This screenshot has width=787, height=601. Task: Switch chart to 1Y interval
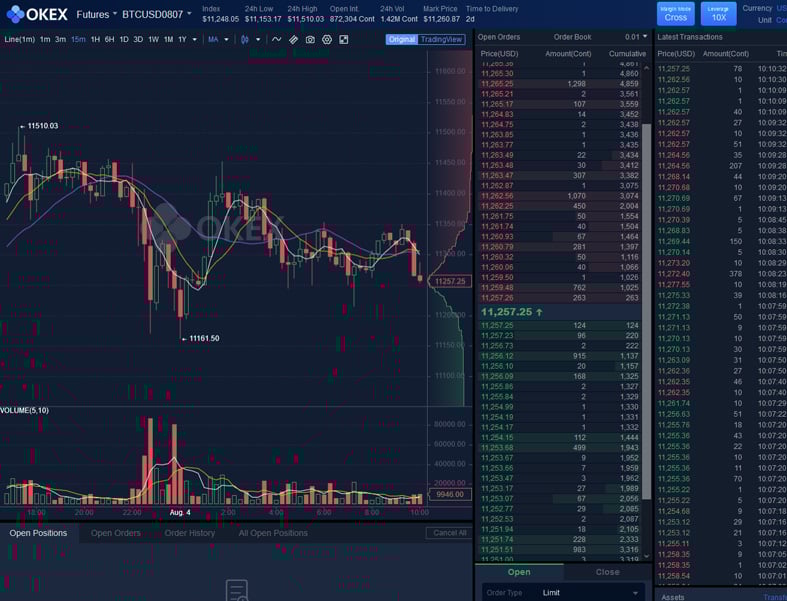coord(182,39)
